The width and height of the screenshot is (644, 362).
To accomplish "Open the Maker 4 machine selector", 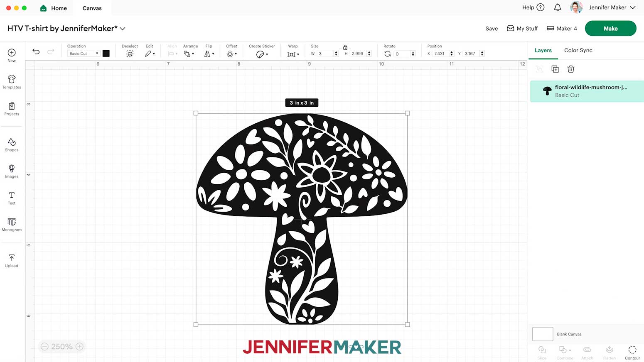I will pos(562,28).
